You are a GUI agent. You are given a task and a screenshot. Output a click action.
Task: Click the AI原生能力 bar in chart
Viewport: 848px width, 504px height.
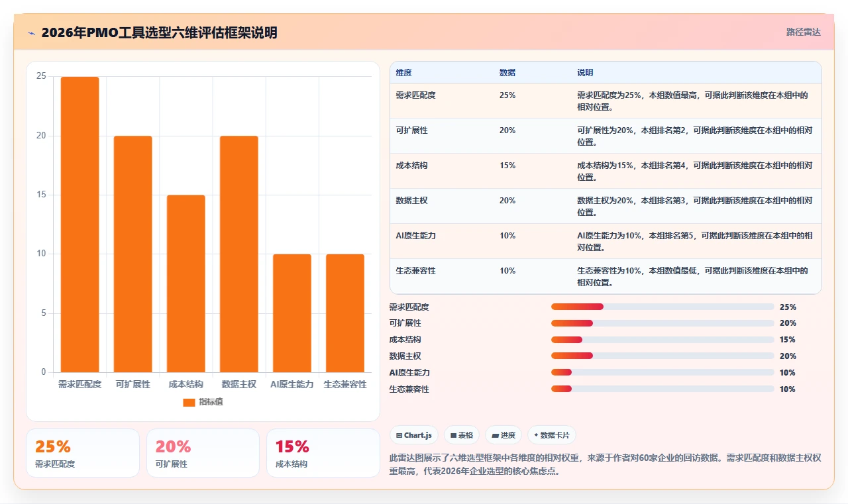click(292, 313)
